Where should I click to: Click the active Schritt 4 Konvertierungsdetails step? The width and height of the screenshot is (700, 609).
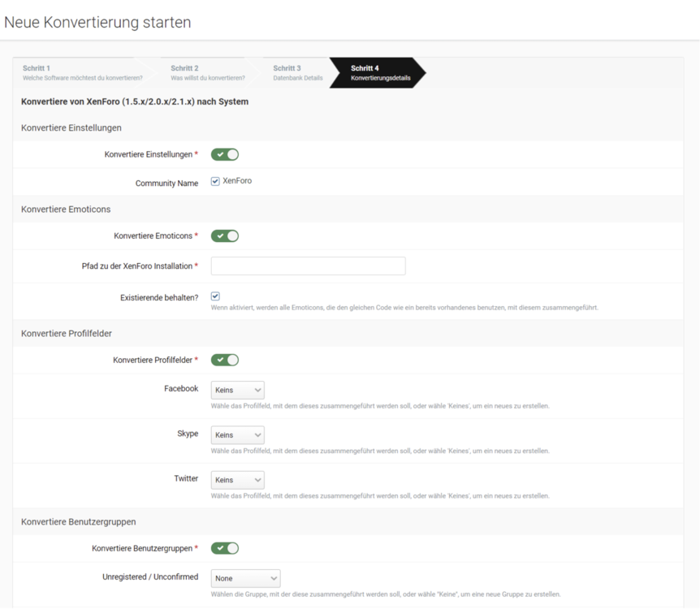click(x=378, y=72)
